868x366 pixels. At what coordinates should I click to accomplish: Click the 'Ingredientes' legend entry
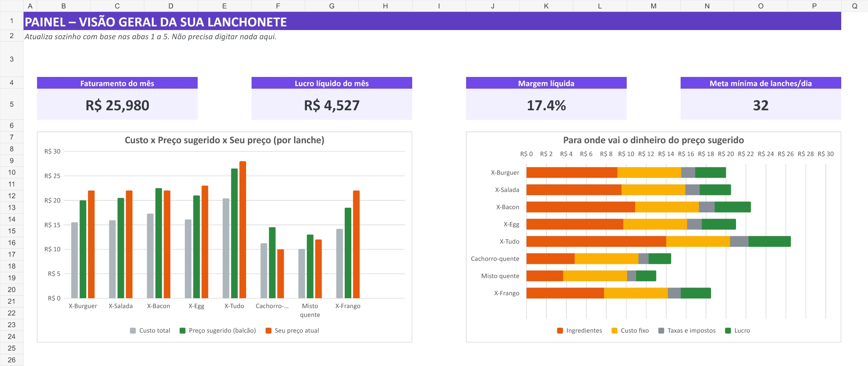point(579,330)
